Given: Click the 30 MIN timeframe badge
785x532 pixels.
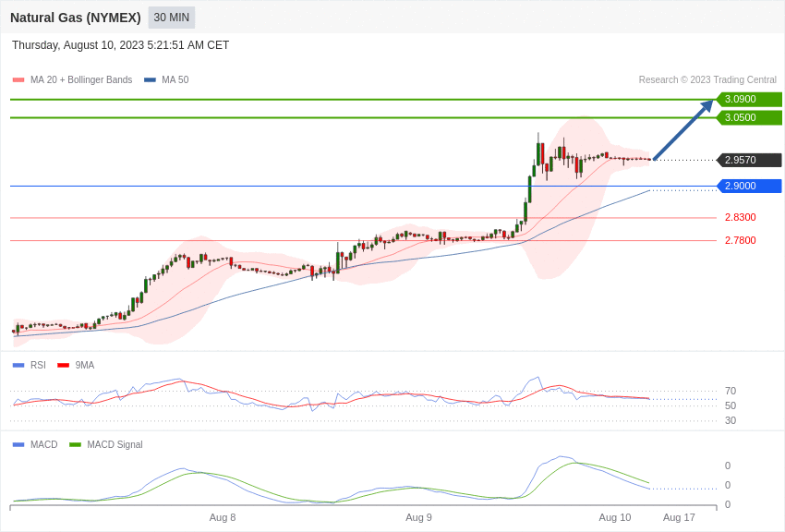Looking at the screenshot, I should coord(171,18).
